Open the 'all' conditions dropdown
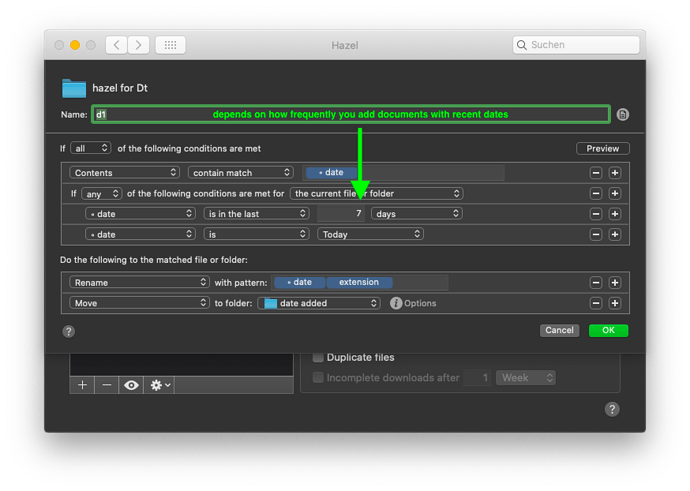This screenshot has width=690, height=491. 91,148
